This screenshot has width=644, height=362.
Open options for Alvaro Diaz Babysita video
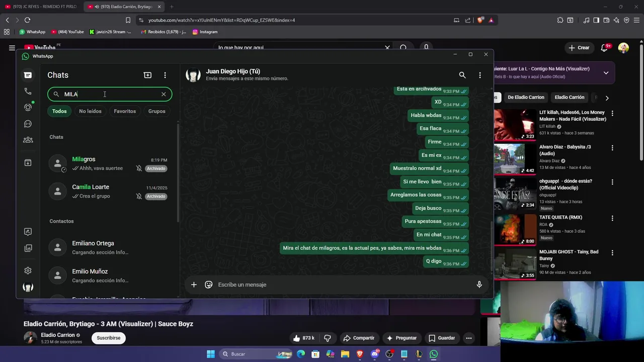[612, 148]
